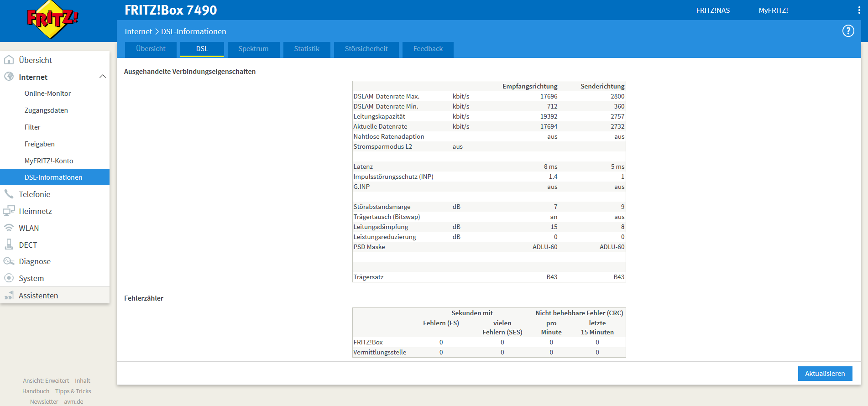Collapse the Internet menu chevron
The image size is (868, 406).
tap(103, 77)
